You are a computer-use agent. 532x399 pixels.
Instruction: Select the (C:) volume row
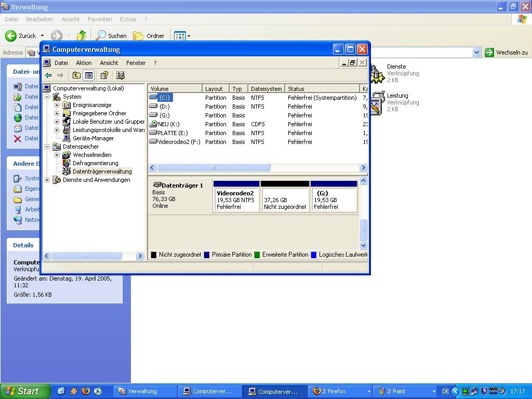click(258, 98)
